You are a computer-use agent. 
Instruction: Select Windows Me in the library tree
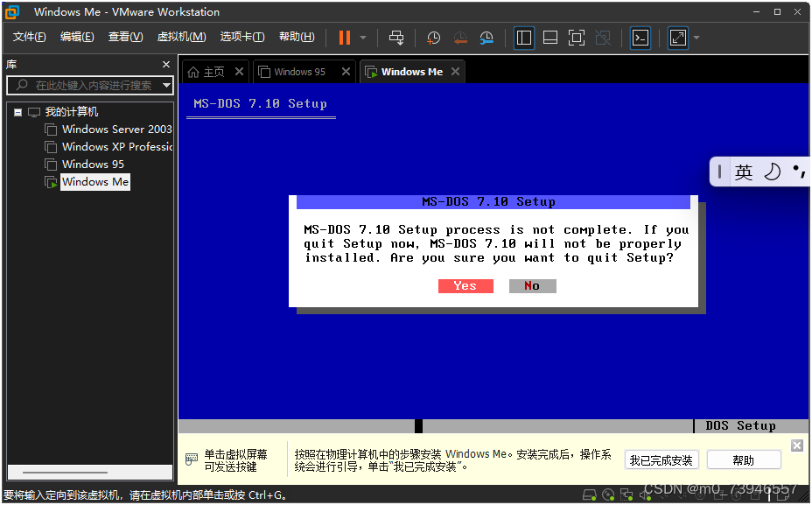[95, 182]
